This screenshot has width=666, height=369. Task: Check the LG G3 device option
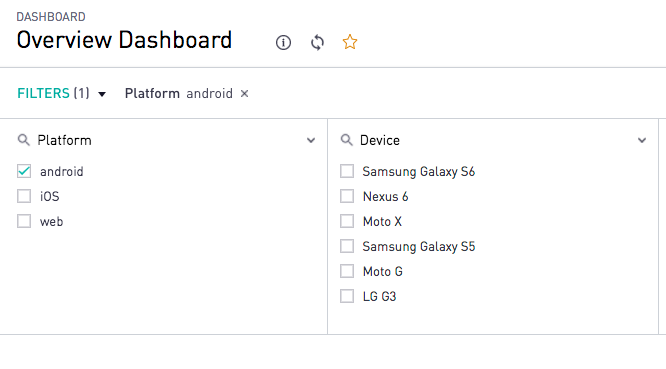tap(347, 296)
